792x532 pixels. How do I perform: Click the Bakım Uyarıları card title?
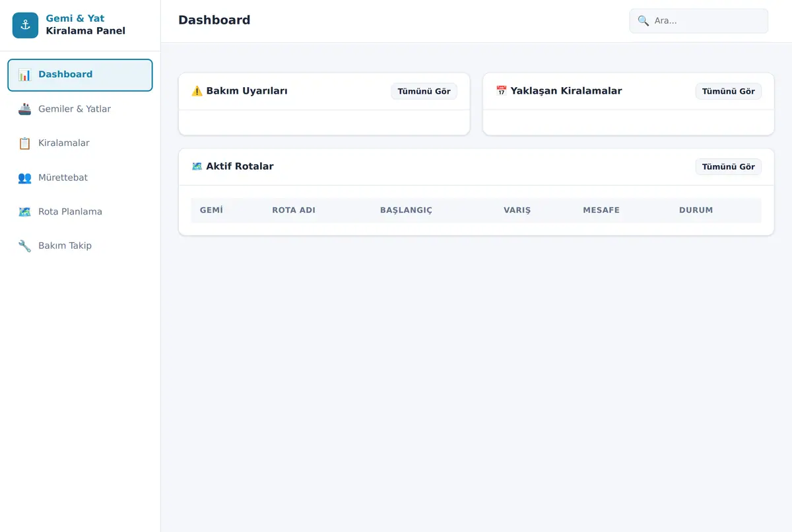pos(247,91)
